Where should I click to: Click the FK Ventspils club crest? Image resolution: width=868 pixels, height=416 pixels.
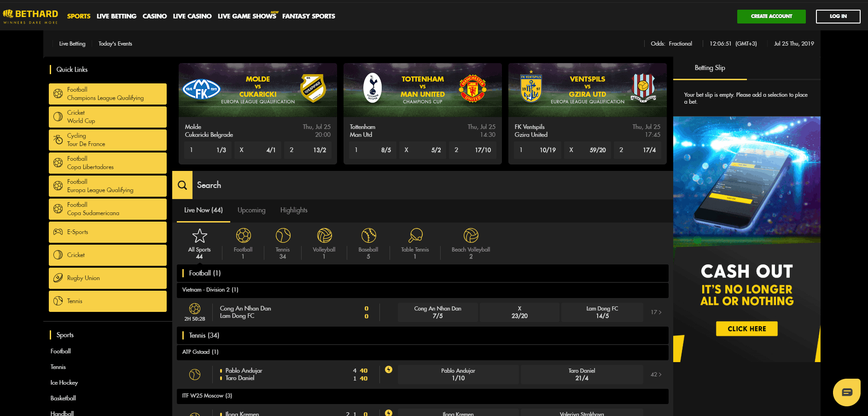coord(531,87)
